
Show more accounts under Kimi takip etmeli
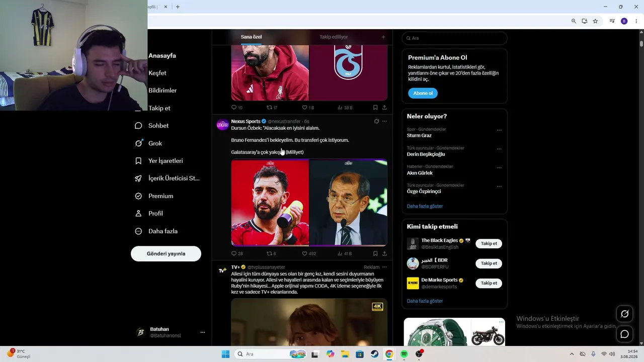(x=425, y=301)
